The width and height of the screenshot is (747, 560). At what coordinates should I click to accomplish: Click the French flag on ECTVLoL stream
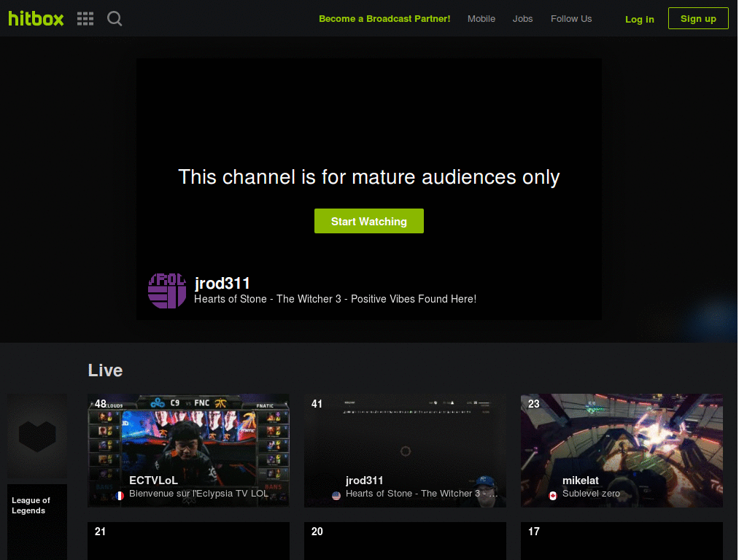pos(120,495)
